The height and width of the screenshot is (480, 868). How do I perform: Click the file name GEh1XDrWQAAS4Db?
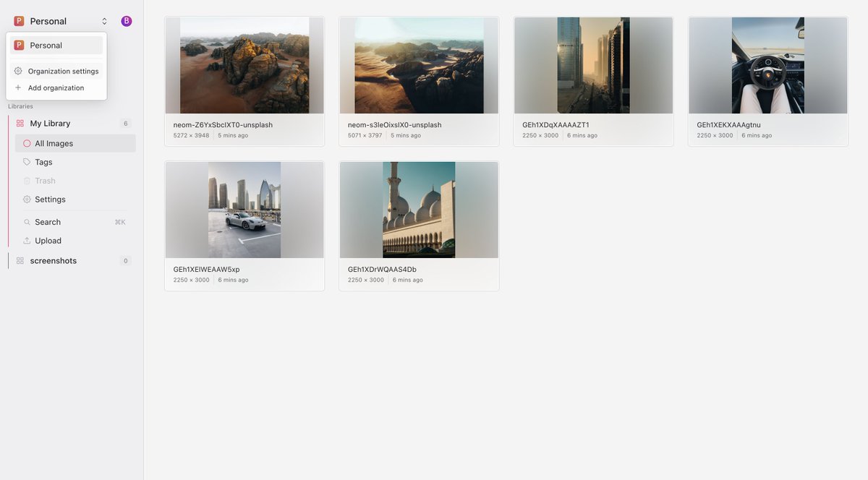pyautogui.click(x=382, y=270)
